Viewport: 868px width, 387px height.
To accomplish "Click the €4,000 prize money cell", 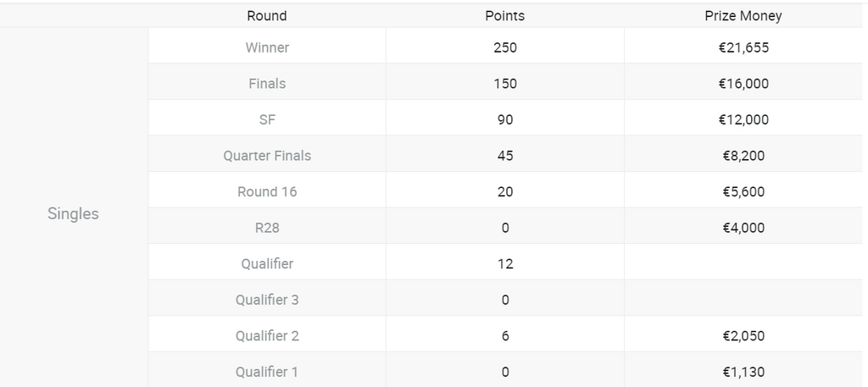I will [743, 228].
